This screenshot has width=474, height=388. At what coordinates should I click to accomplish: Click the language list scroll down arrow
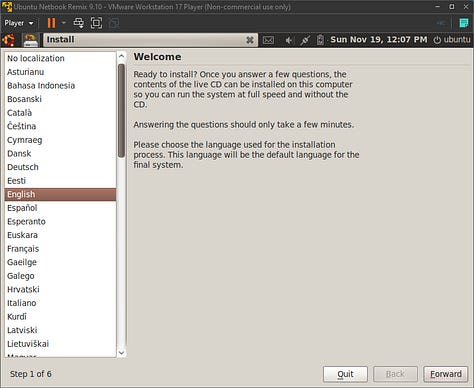click(x=121, y=353)
